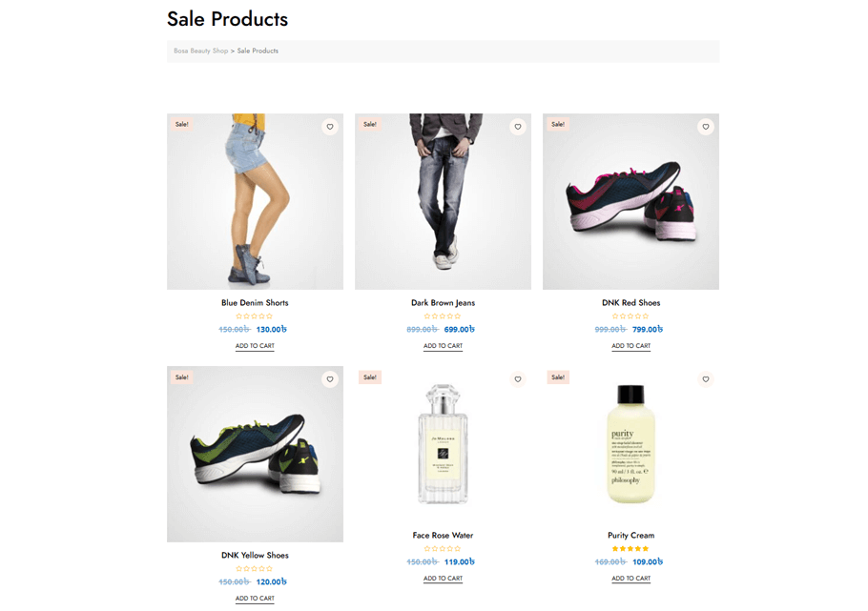Add Blue Denim Shorts to cart
This screenshot has height=611, width=868.
coord(255,345)
